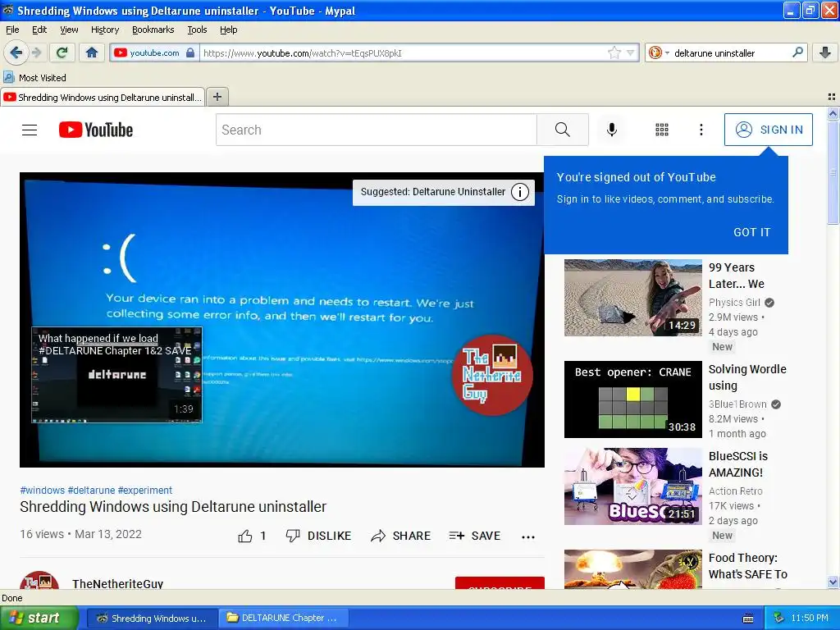Open a new tab with plus button
Image resolution: width=840 pixels, height=630 pixels.
pyautogui.click(x=217, y=97)
